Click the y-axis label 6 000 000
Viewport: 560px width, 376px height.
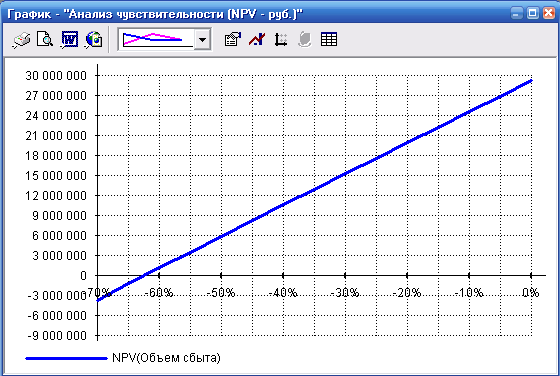(59, 236)
